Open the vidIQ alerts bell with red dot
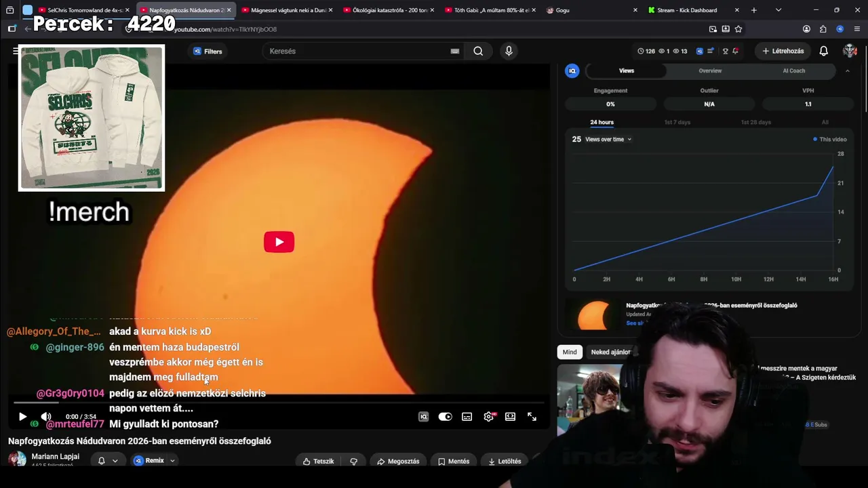Image resolution: width=868 pixels, height=488 pixels. click(x=735, y=51)
